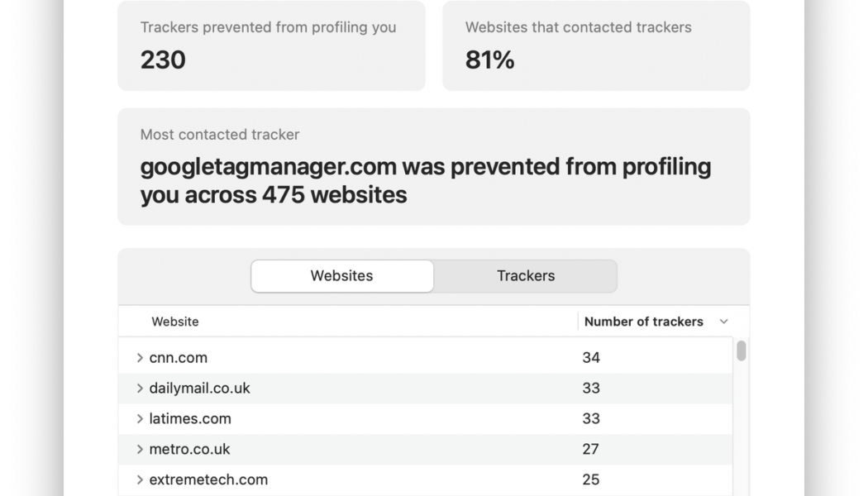The height and width of the screenshot is (496, 868).
Task: Select the extremetech.com website entry
Action: tap(208, 480)
